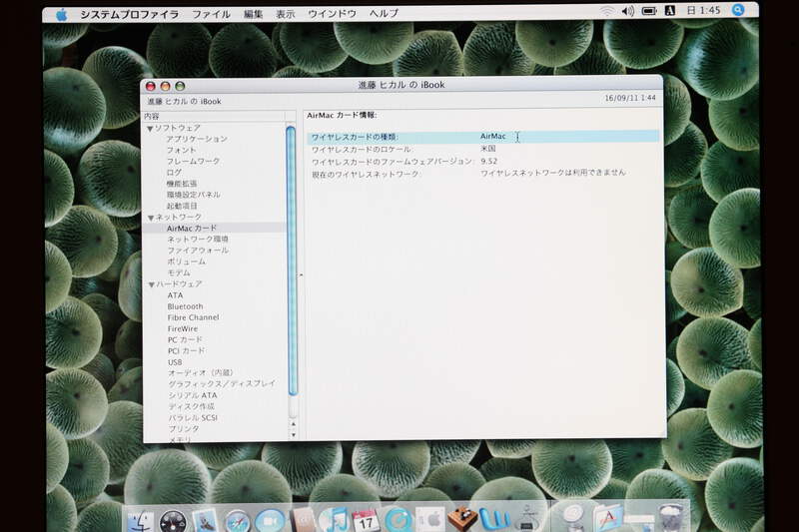Select Fibre Channel in the hardware list
The image size is (799, 532).
(x=193, y=317)
